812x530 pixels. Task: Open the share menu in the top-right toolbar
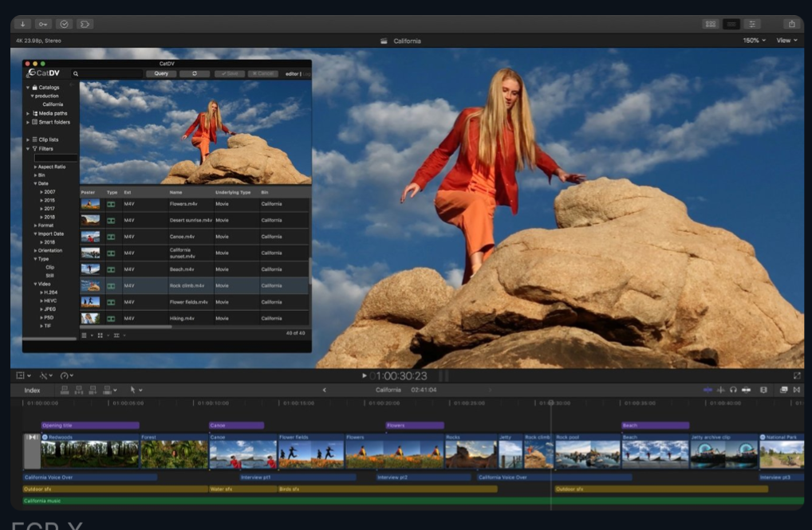click(x=790, y=24)
